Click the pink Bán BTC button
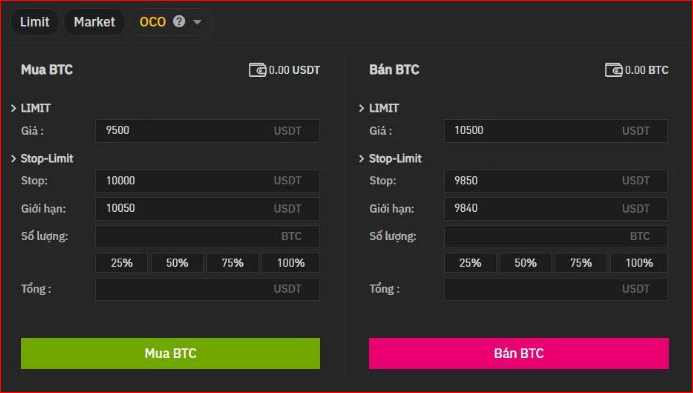Screen dimensions: 693x393 [519, 353]
